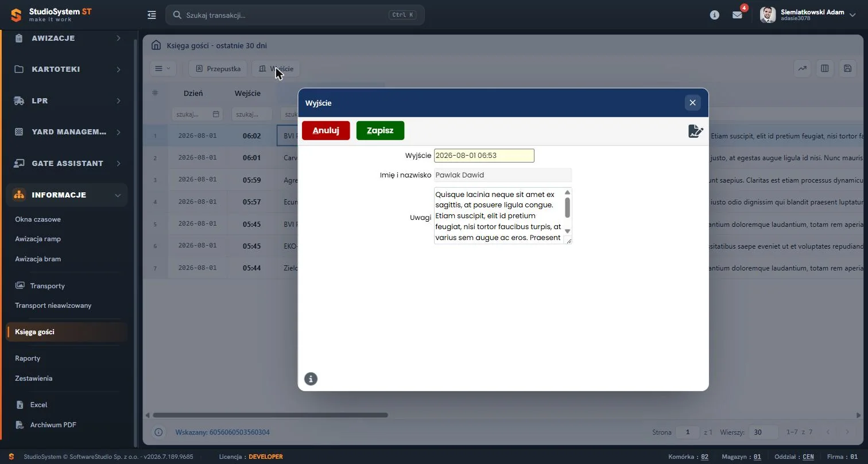
Task: Open the columns layout icon
Action: (x=825, y=68)
